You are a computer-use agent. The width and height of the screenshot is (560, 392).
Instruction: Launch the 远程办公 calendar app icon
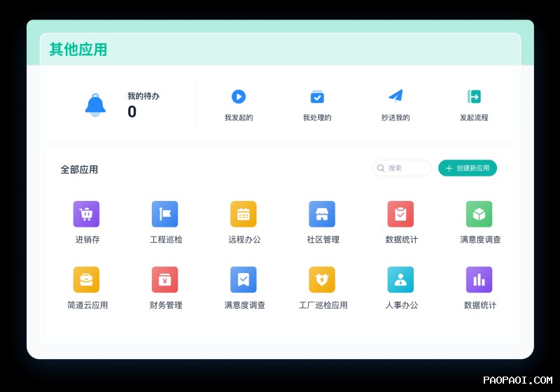(244, 214)
